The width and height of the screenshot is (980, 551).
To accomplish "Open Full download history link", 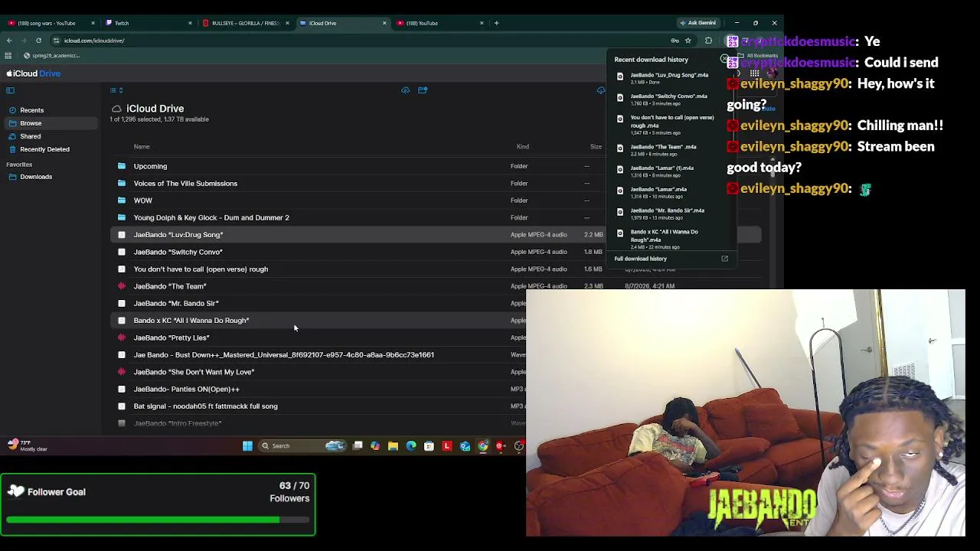I will tap(671, 259).
